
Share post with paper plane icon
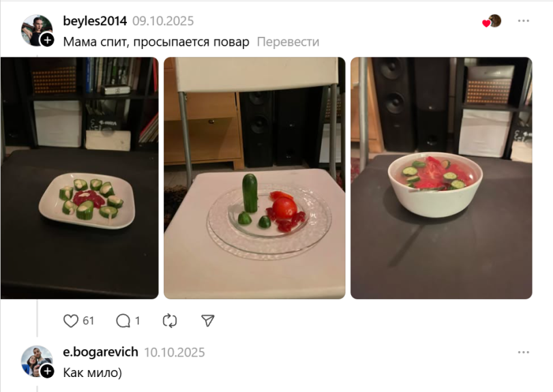208,320
